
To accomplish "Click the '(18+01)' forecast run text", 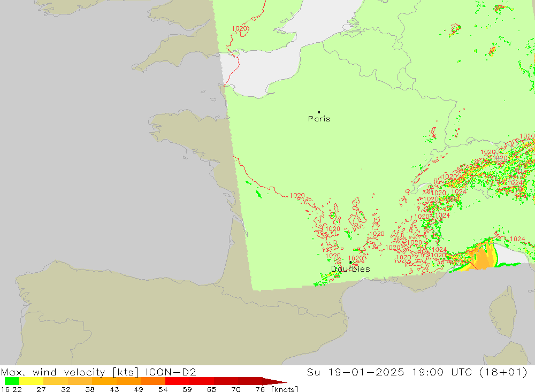I will (x=503, y=372).
